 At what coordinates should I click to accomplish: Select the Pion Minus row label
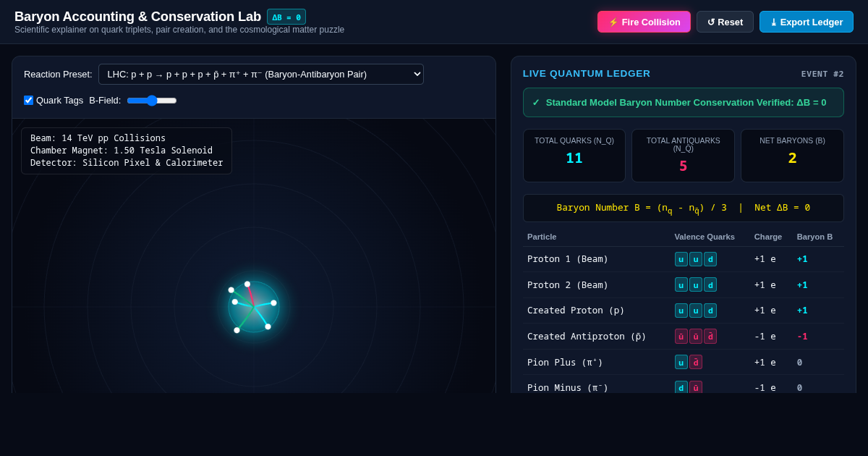pos(568,387)
